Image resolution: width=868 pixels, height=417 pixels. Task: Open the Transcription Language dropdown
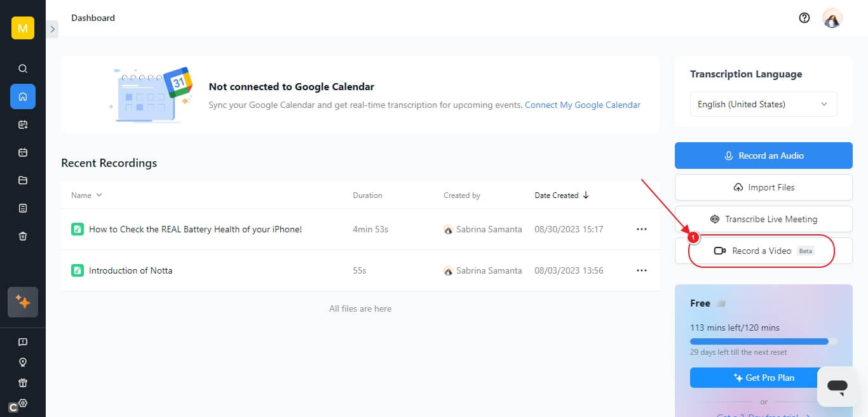[763, 104]
